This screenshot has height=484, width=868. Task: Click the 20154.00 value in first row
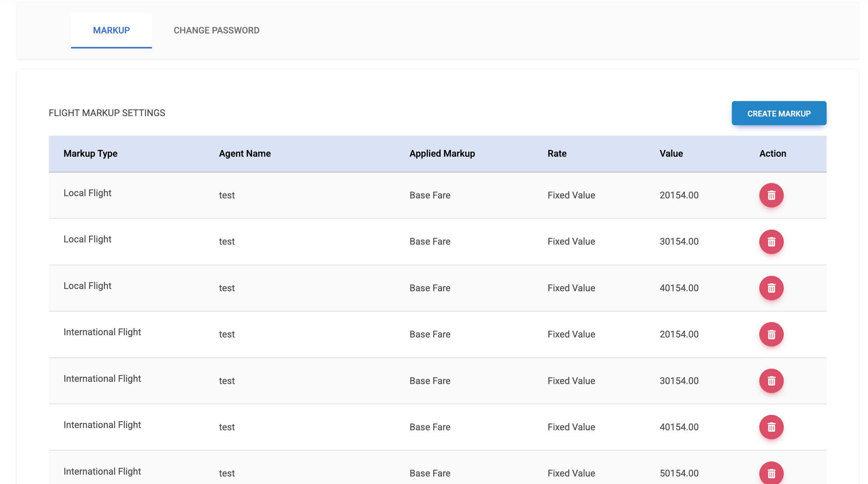pos(679,195)
